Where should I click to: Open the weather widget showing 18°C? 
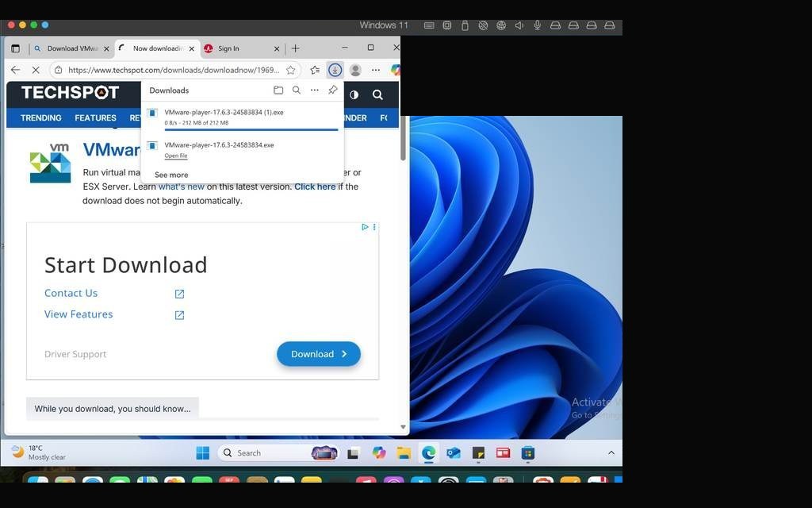[x=39, y=452]
